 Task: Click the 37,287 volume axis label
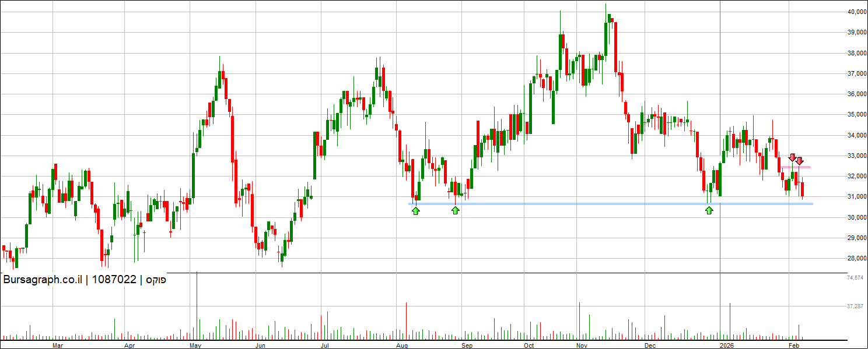click(x=855, y=306)
